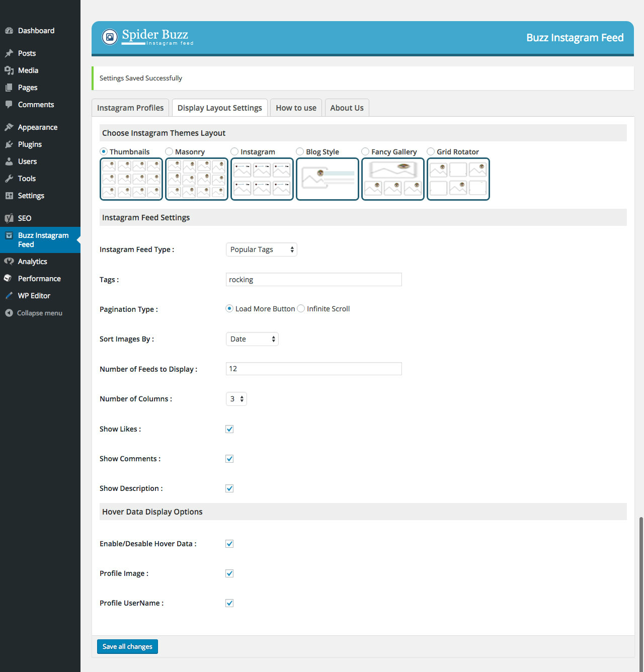Select the Masonry radio button
This screenshot has height=672, width=644.
coord(169,151)
